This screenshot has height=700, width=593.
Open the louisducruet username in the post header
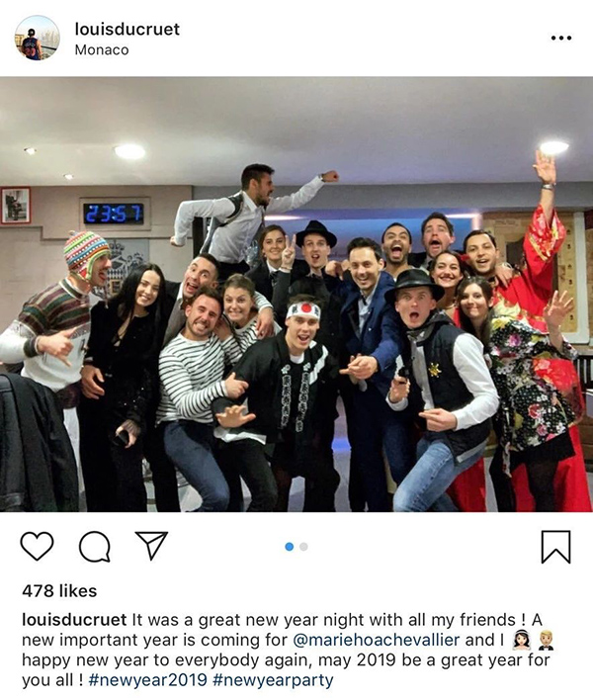pos(127,29)
